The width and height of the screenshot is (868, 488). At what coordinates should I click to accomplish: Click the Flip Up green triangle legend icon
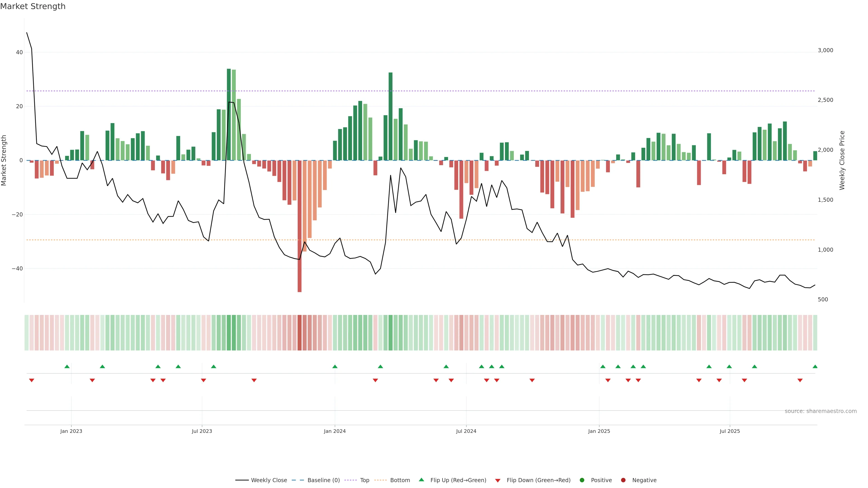(421, 480)
